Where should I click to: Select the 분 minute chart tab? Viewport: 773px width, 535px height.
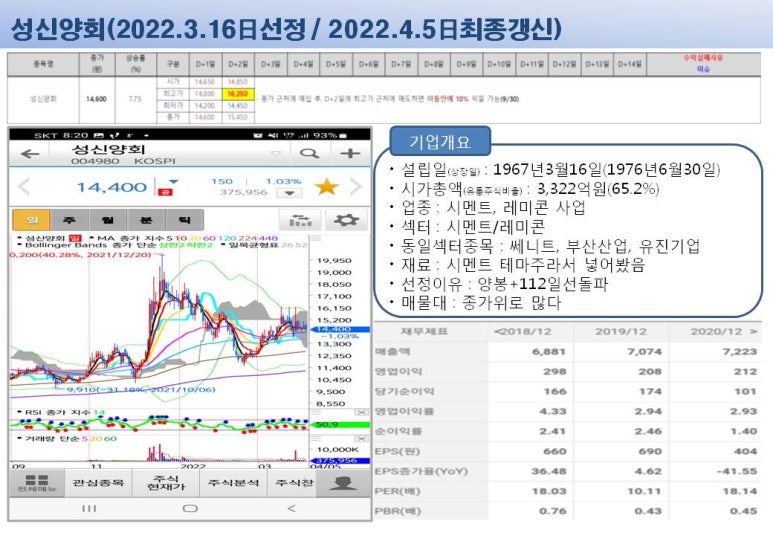(x=146, y=220)
